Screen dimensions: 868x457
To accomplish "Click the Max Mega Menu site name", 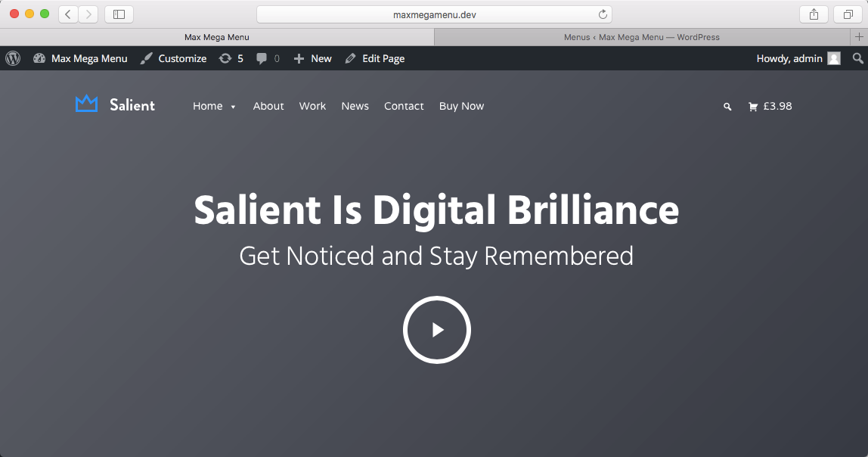I will (x=89, y=58).
